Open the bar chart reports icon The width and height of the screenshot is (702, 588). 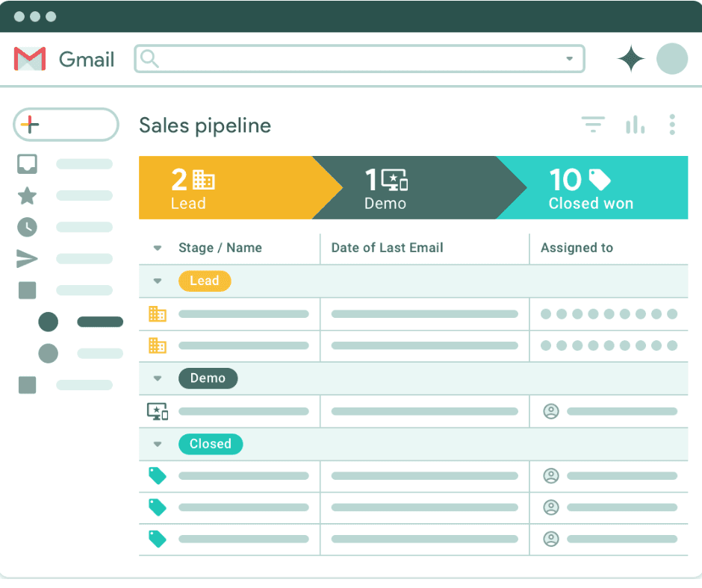point(636,125)
